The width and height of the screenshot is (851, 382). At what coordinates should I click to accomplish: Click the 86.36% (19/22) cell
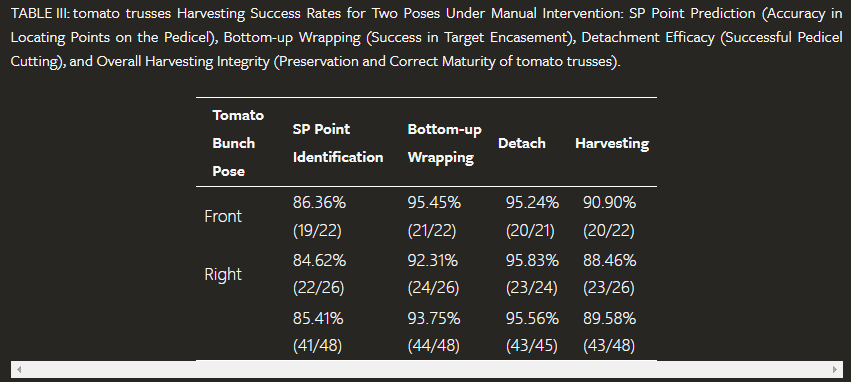(x=319, y=217)
